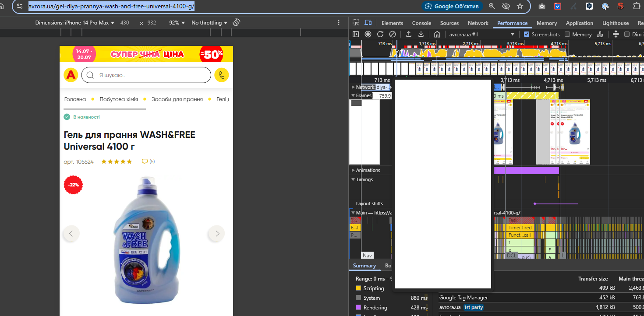The image size is (644, 316).
Task: Clear the performance recording
Action: [393, 34]
